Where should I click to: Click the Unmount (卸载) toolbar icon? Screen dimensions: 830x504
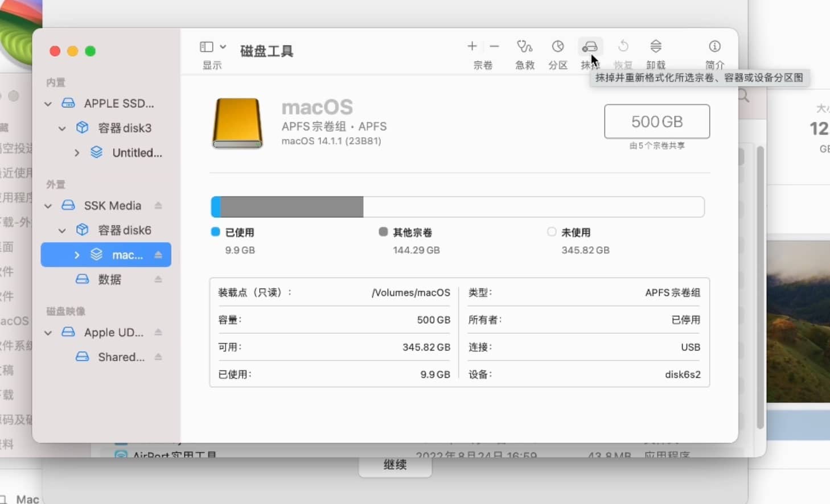tap(656, 46)
